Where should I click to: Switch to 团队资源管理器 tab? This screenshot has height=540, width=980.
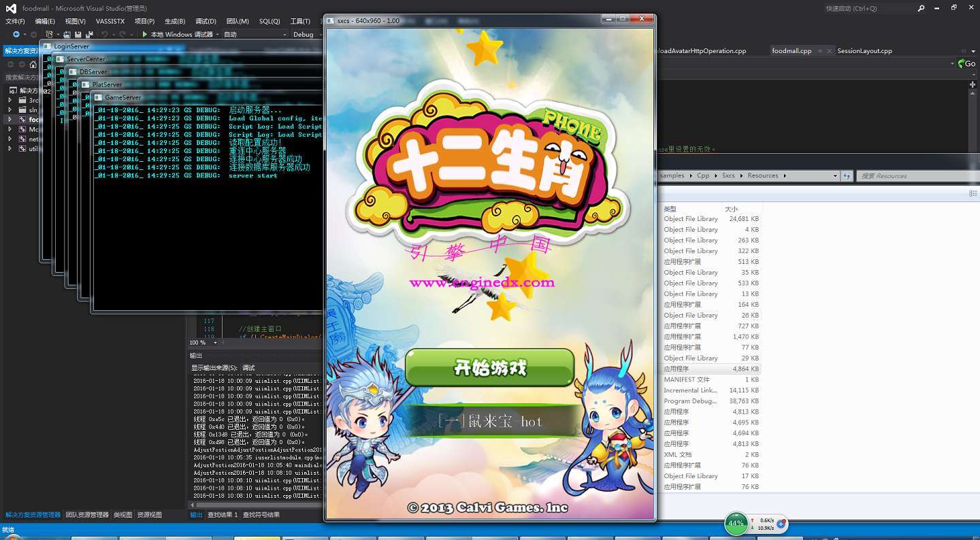(x=87, y=515)
